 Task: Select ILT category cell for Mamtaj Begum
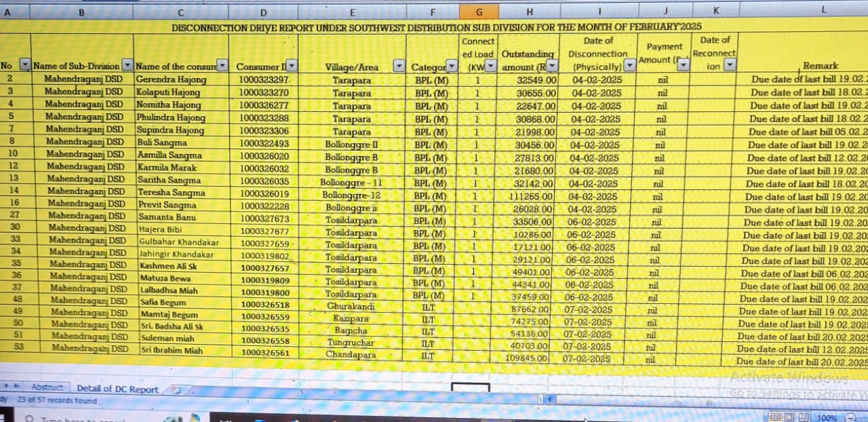pos(428,319)
